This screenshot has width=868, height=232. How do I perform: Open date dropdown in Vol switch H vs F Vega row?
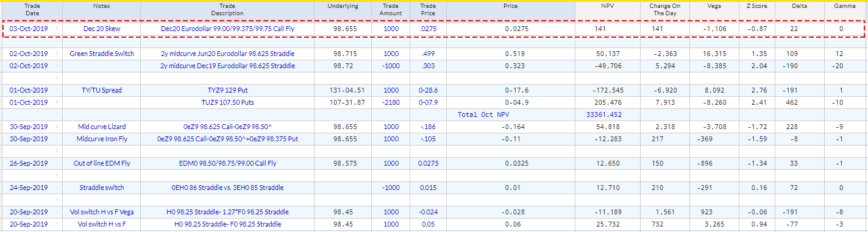(x=58, y=212)
